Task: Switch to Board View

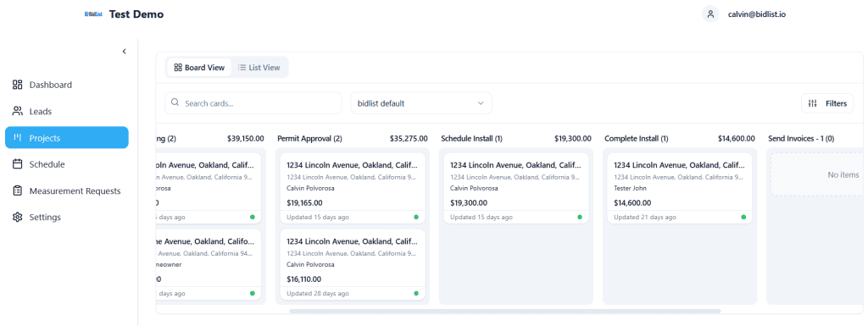Action: click(199, 68)
